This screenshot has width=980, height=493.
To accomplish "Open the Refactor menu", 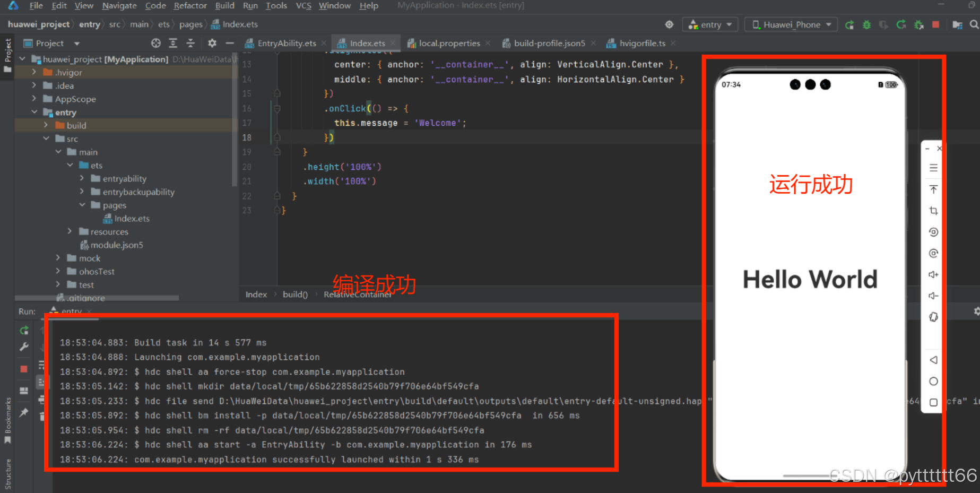I will click(x=190, y=5).
